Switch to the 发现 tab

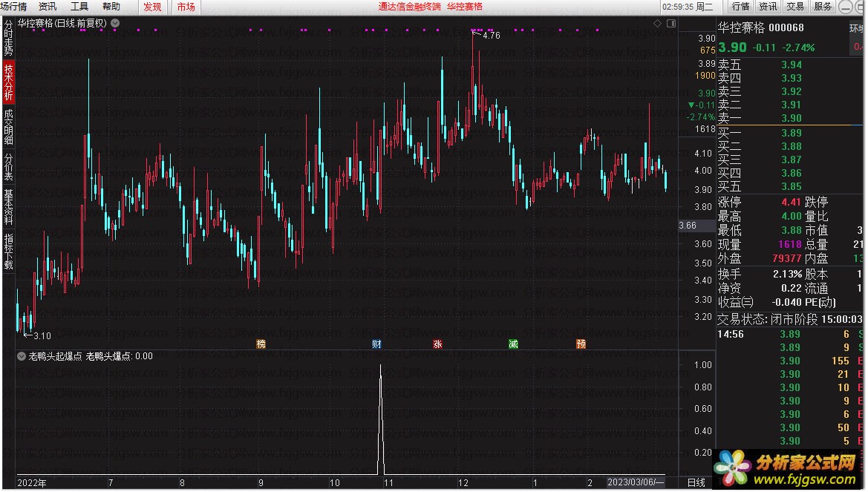(152, 7)
